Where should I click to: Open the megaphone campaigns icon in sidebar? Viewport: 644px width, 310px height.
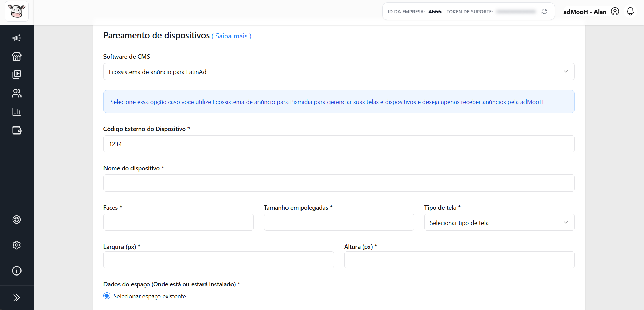pos(17,38)
